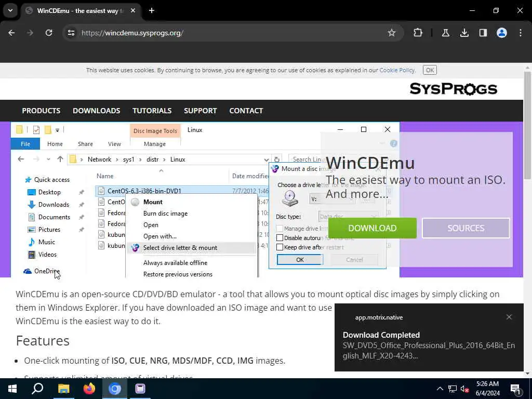
Task: Open the notification center icon
Action: [x=516, y=389]
